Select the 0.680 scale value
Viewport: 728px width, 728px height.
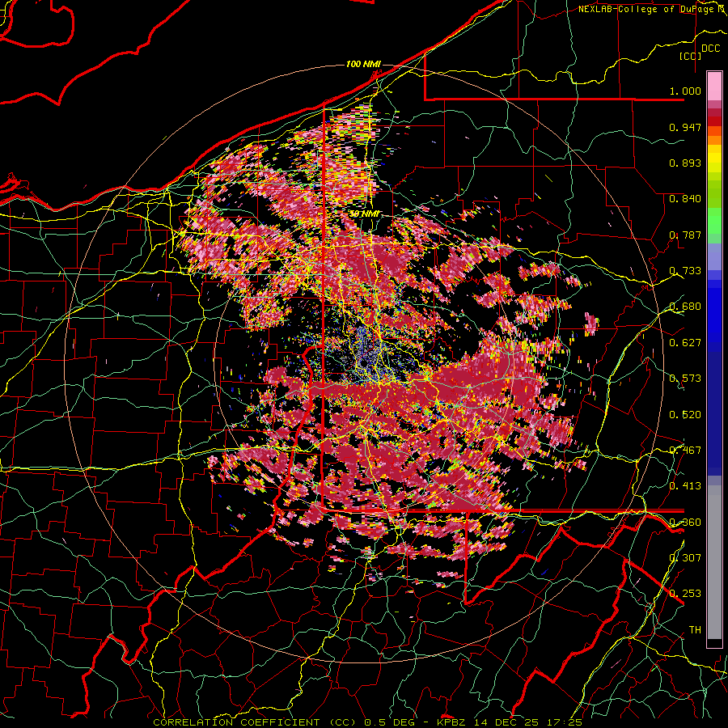(x=685, y=307)
